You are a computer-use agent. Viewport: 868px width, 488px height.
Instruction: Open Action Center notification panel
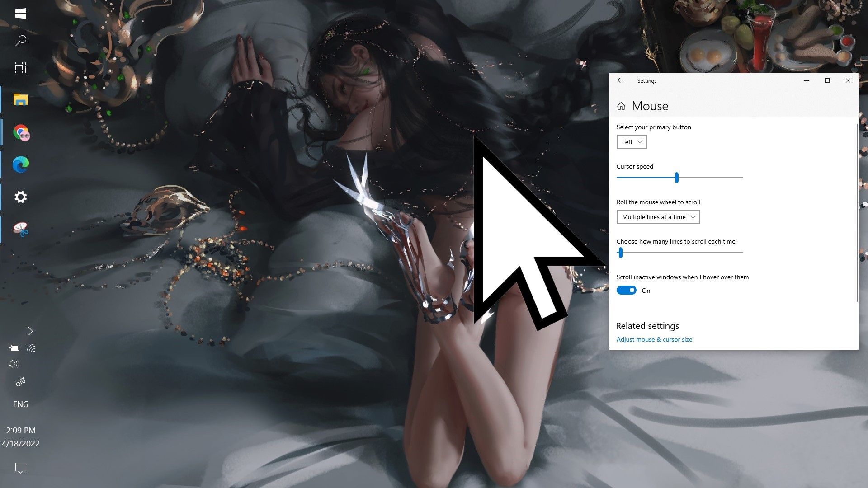tap(21, 468)
